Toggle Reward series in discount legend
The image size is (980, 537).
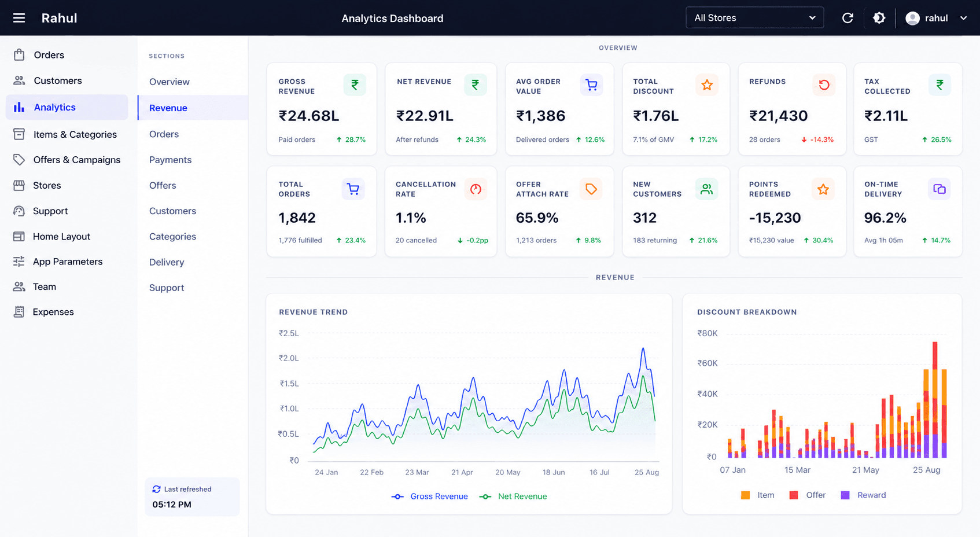(x=864, y=495)
